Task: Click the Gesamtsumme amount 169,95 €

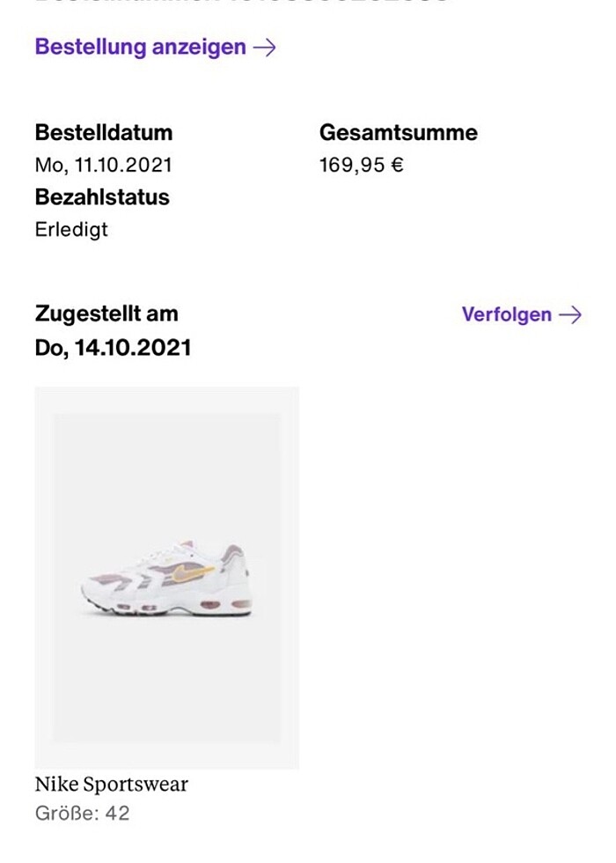Action: [x=359, y=164]
